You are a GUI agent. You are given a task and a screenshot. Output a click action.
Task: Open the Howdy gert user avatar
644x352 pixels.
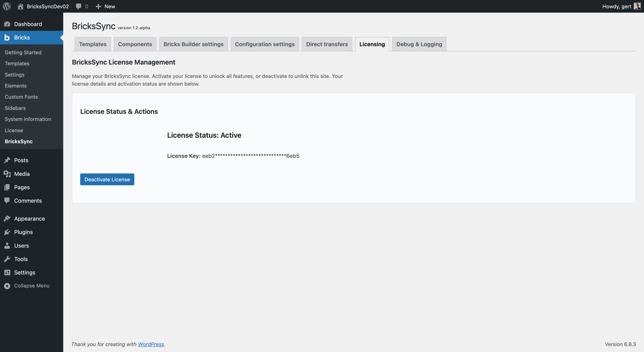point(637,6)
